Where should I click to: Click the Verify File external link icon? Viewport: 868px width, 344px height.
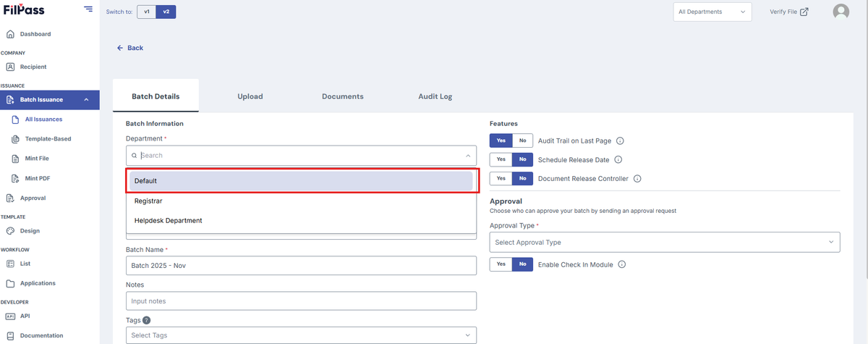click(804, 12)
